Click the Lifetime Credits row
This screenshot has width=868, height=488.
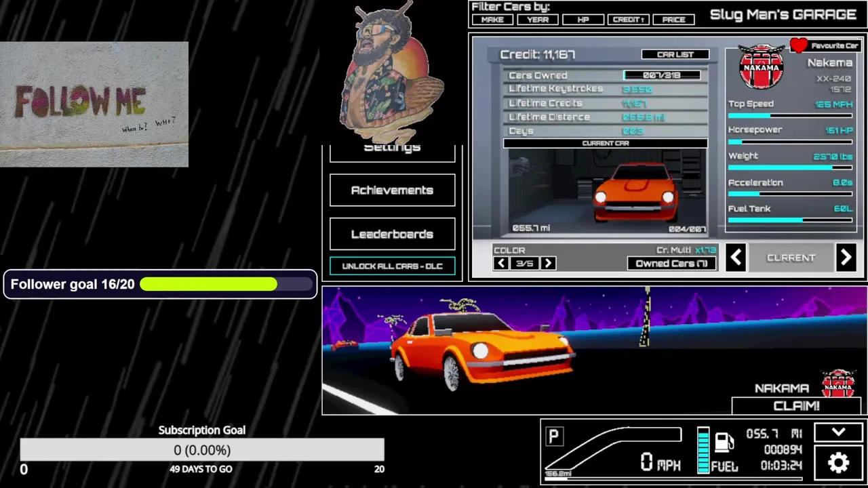pyautogui.click(x=606, y=103)
